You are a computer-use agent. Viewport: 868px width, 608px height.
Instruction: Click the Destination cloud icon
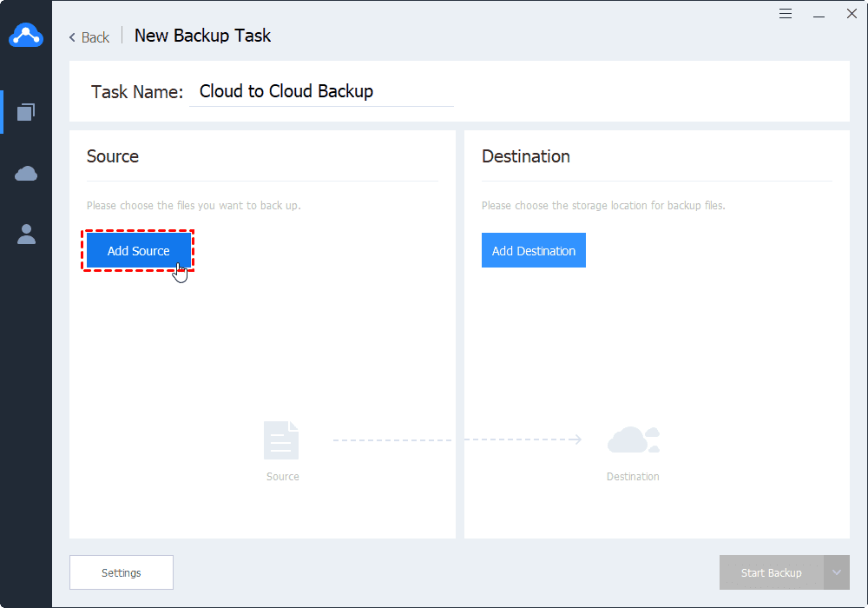[x=633, y=440]
